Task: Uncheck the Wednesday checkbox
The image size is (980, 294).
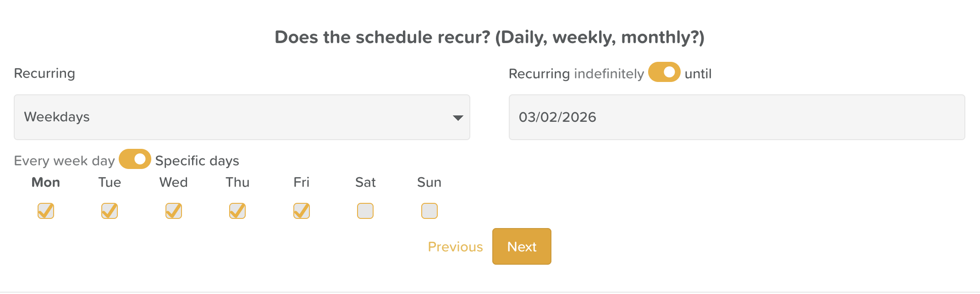Action: pos(174,211)
